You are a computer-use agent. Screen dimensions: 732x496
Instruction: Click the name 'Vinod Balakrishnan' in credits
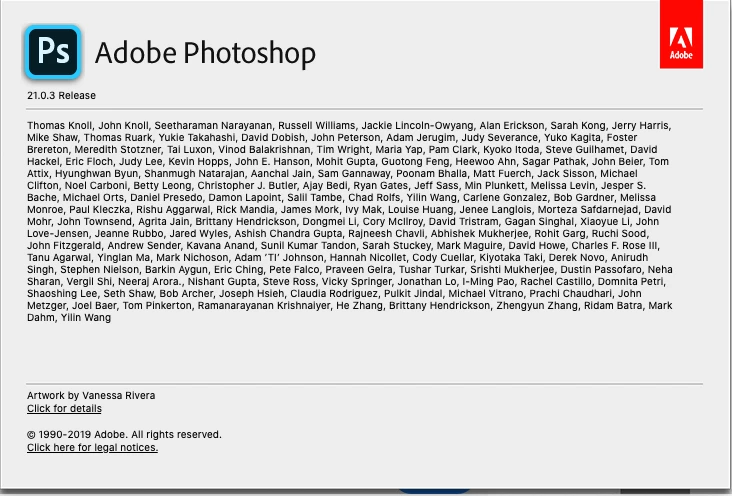click(x=264, y=149)
